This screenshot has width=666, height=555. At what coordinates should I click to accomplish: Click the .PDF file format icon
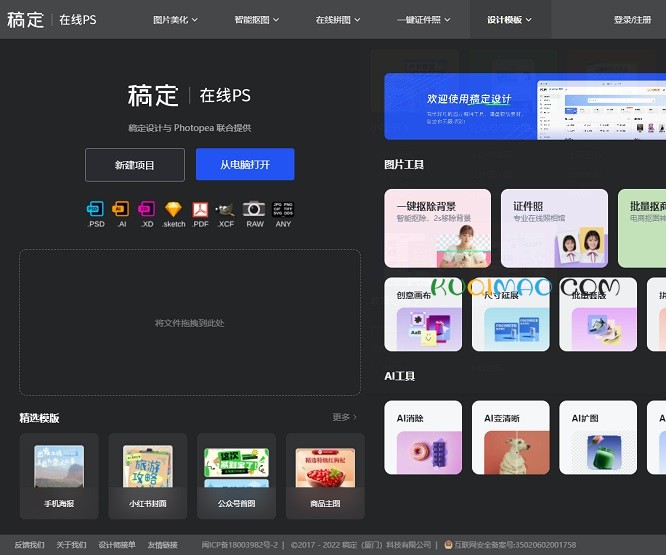tap(200, 209)
